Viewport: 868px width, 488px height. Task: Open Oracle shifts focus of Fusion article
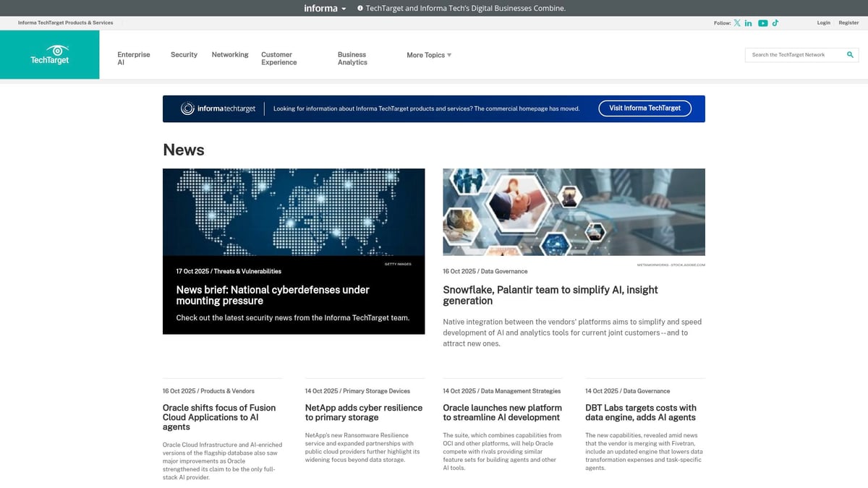click(219, 417)
